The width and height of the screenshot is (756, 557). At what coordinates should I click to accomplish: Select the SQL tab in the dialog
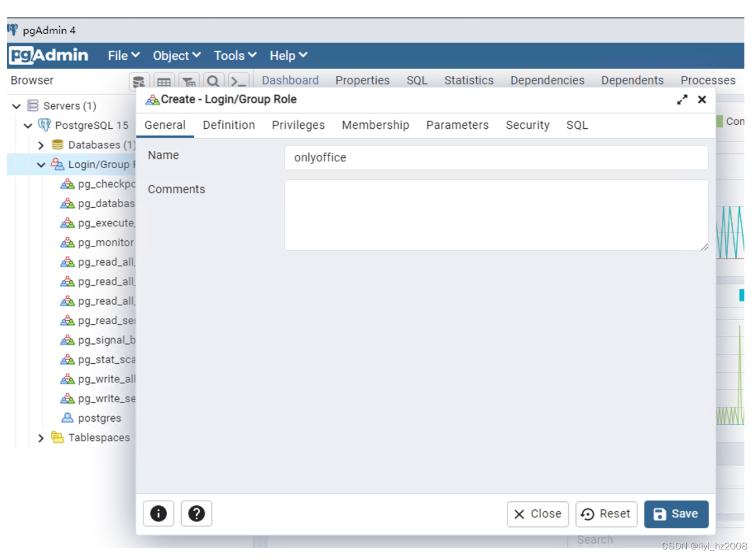pos(577,125)
